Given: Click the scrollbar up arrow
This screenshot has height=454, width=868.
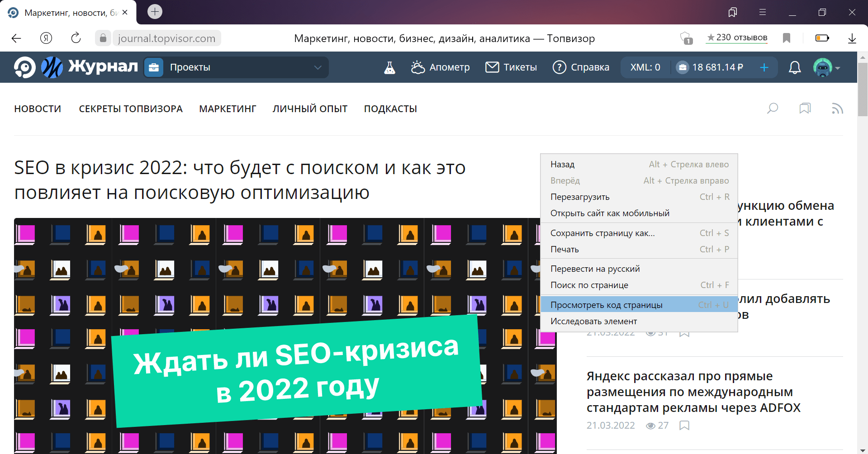Looking at the screenshot, I should pyautogui.click(x=863, y=57).
